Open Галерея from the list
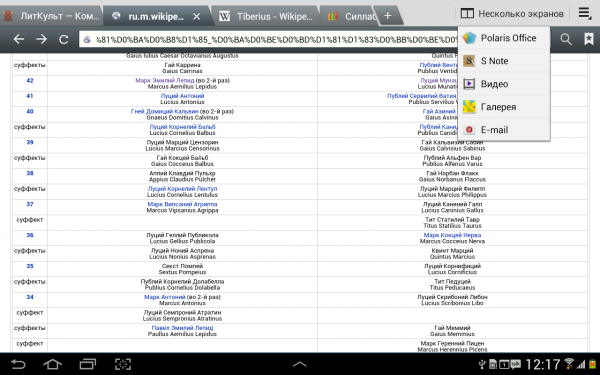Screen dimensions: 600x375 pos(504,107)
